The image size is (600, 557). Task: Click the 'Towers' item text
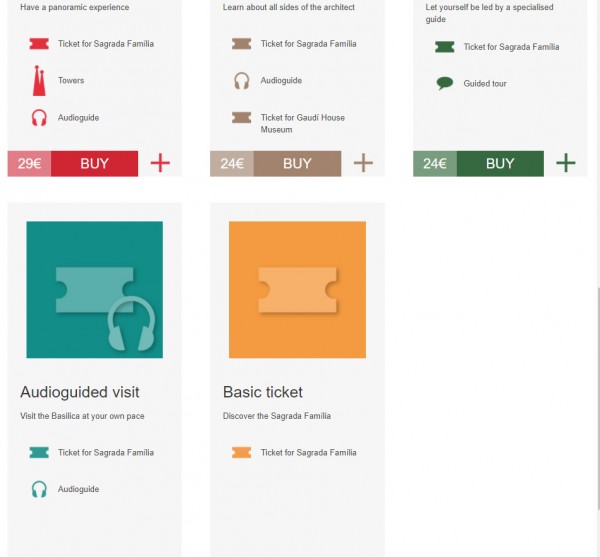[71, 80]
